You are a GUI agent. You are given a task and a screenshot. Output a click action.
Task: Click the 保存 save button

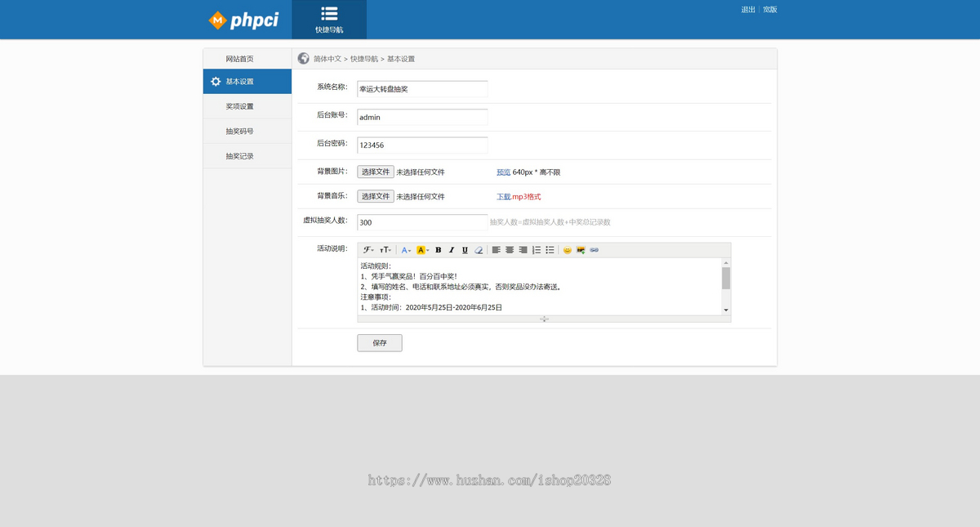point(379,342)
